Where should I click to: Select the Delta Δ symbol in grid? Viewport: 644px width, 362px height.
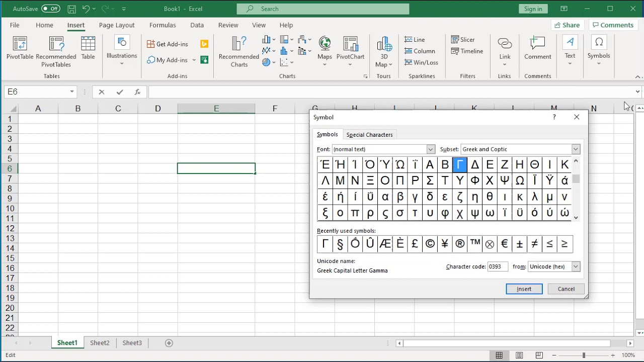click(x=474, y=164)
